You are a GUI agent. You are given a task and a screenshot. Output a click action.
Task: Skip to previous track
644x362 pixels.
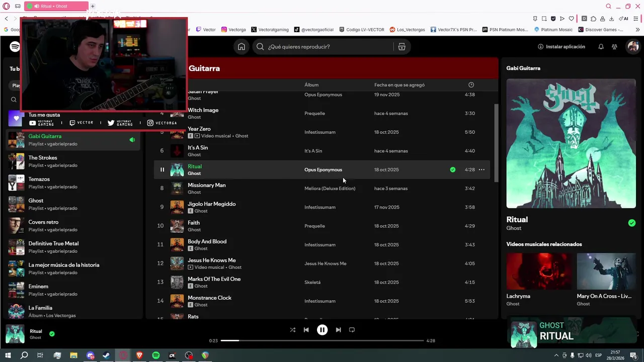coord(306,330)
